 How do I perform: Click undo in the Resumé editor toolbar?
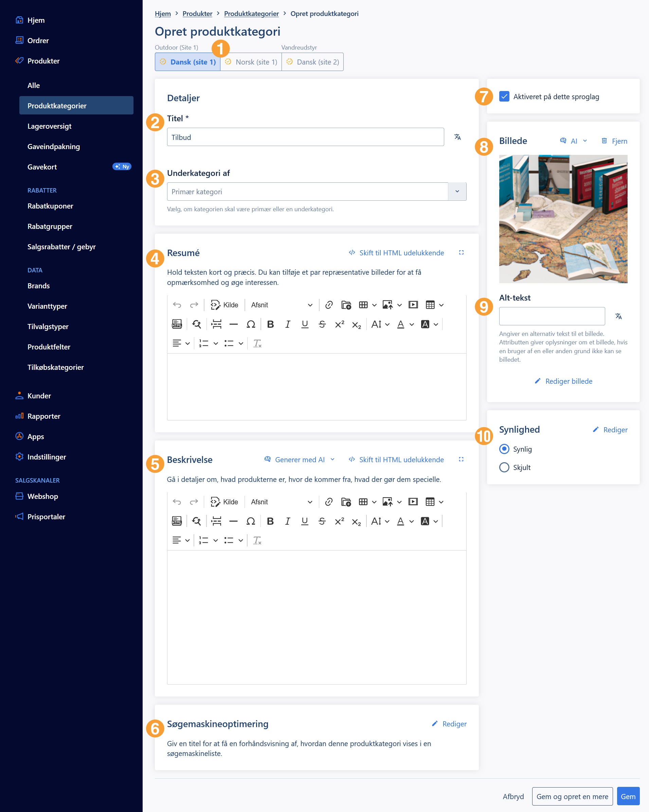[x=177, y=305]
